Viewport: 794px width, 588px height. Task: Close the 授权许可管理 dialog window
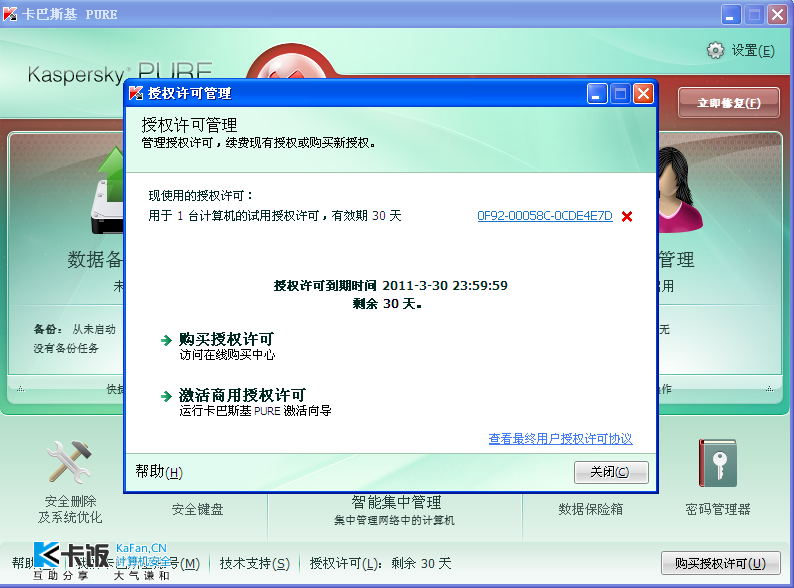click(643, 94)
